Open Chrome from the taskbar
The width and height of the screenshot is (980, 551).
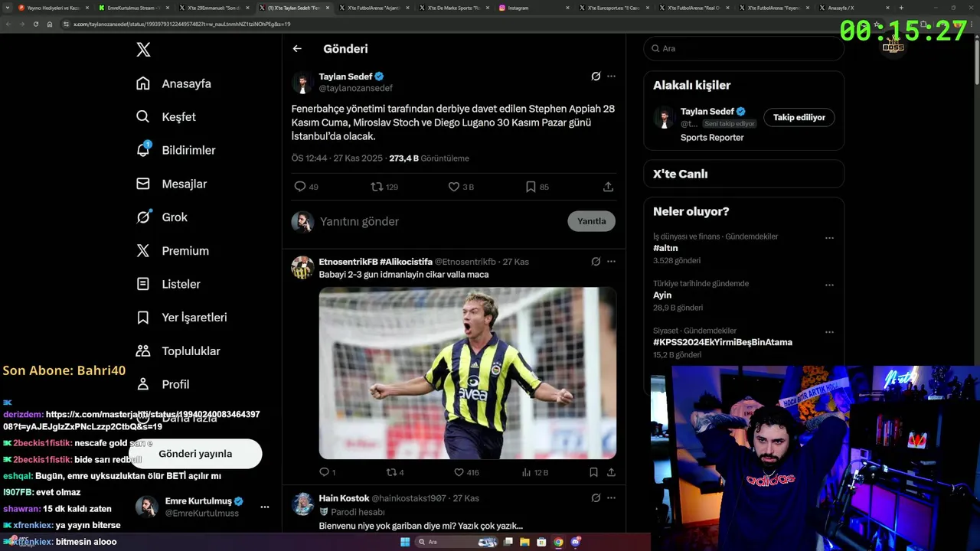pos(558,542)
